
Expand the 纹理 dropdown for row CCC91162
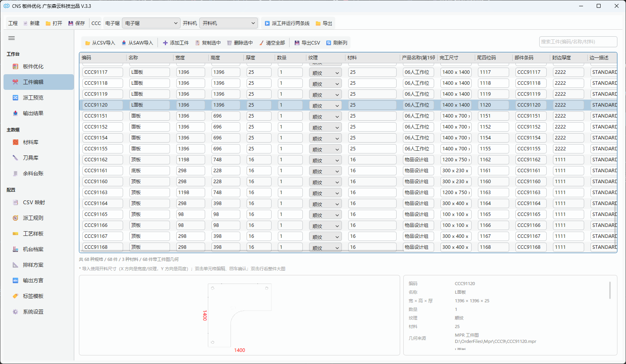coord(325,160)
